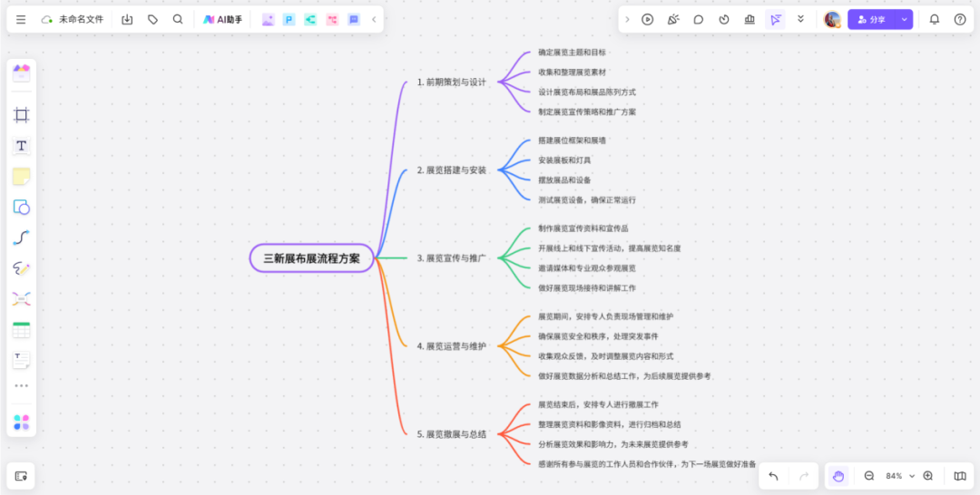Image resolution: width=980 pixels, height=495 pixels.
Task: Open the 84% zoom level dropdown
Action: (x=900, y=476)
